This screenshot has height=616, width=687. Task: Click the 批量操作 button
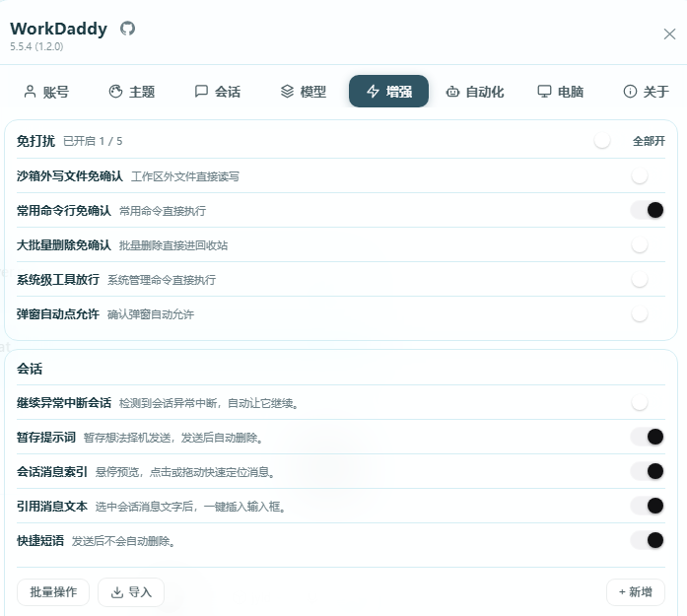53,592
